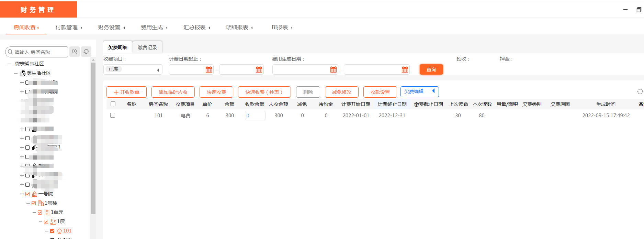
Task: Click the 收款设置 button
Action: point(380,92)
